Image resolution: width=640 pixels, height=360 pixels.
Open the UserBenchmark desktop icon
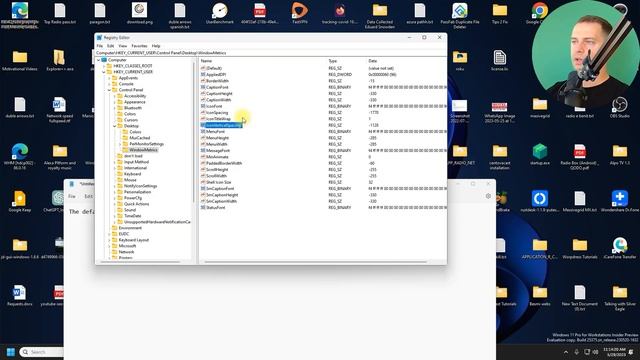220,14
